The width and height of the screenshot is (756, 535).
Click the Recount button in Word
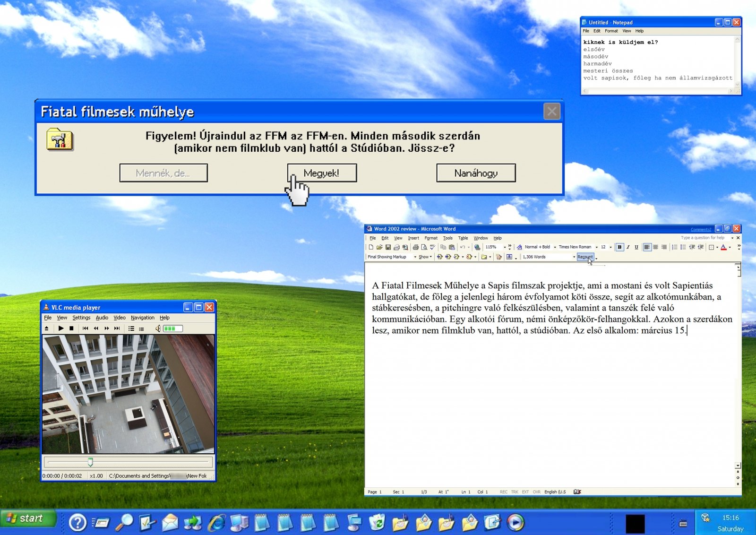coord(585,257)
